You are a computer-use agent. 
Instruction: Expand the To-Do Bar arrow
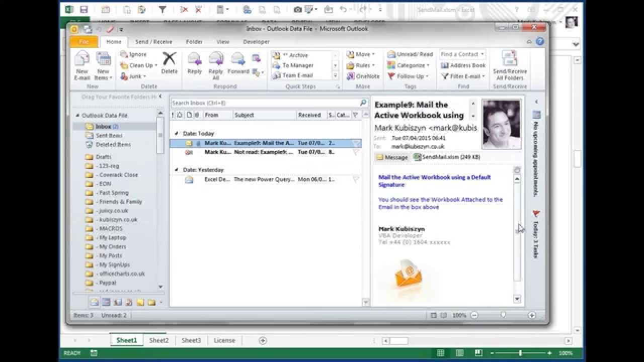(536, 102)
